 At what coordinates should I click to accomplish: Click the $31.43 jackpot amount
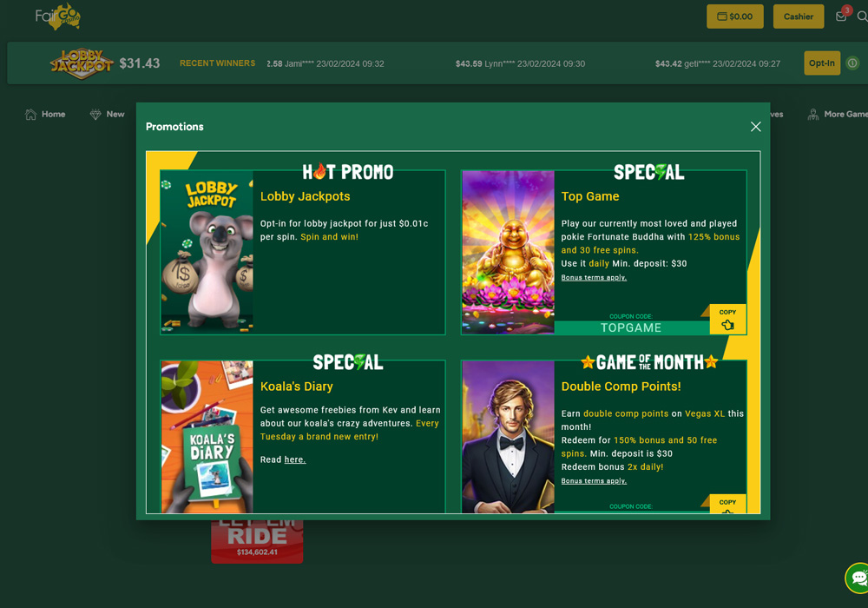140,63
